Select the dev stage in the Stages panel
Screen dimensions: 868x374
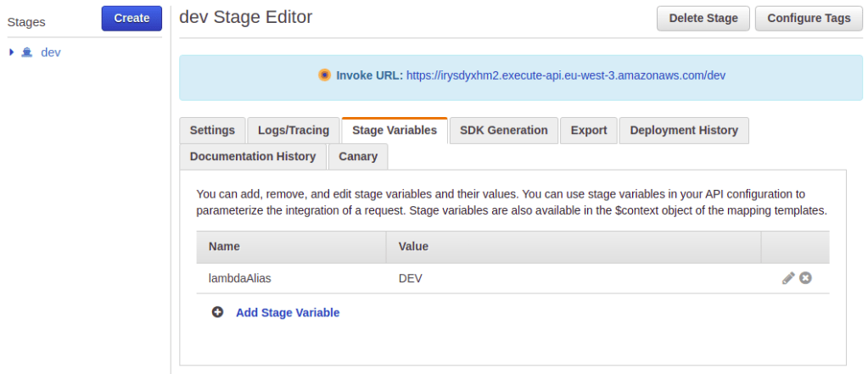point(51,53)
